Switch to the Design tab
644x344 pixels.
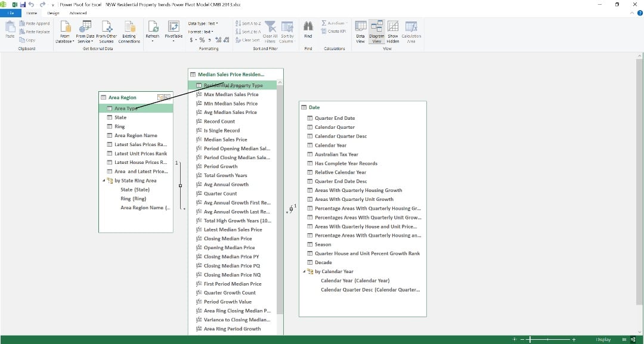point(53,13)
